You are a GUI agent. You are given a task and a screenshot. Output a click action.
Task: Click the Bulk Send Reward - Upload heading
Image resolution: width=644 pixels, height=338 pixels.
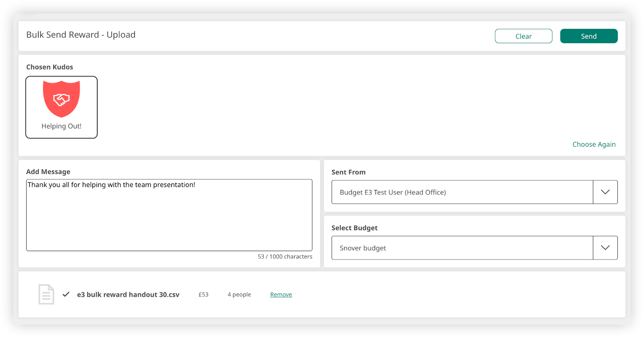pos(81,35)
